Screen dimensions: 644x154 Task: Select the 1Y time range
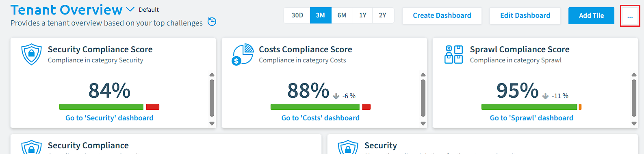(x=363, y=15)
